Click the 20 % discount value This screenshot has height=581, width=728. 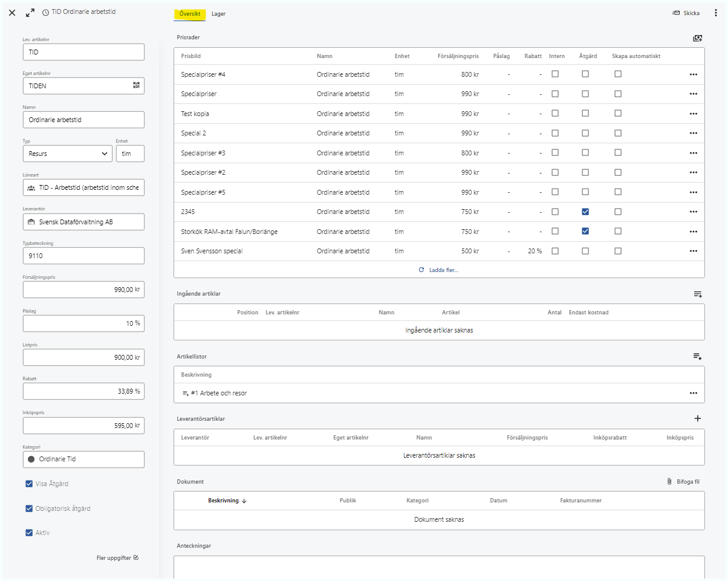point(535,251)
